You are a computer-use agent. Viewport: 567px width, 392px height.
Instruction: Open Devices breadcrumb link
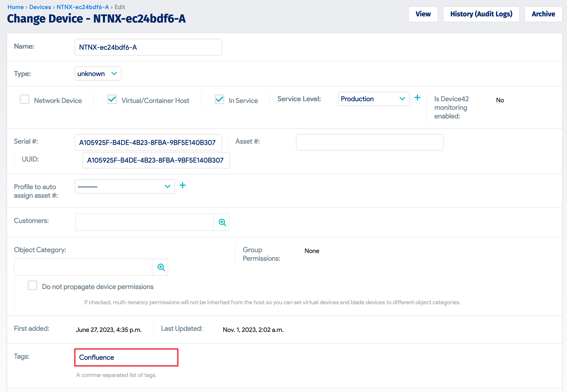(40, 7)
